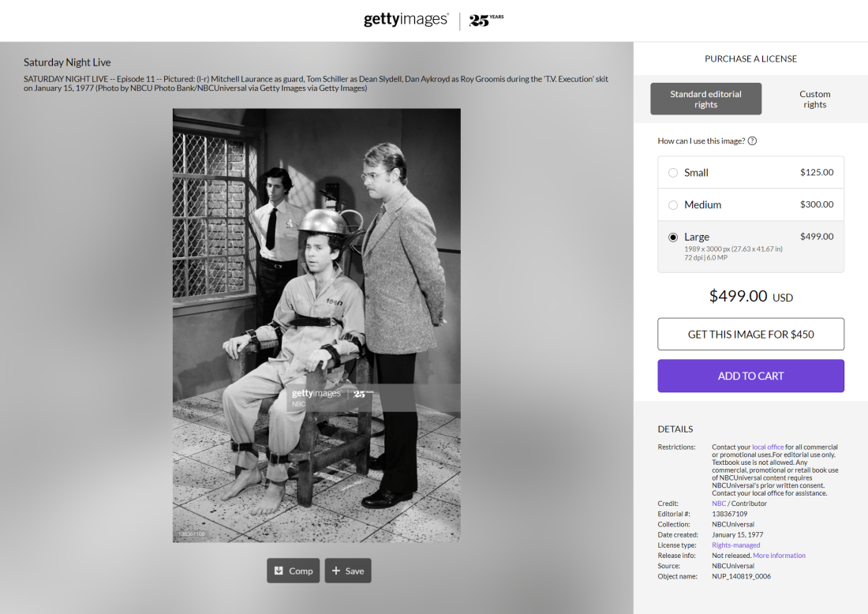The image size is (868, 614).
Task: Add the image to cart
Action: [750, 376]
